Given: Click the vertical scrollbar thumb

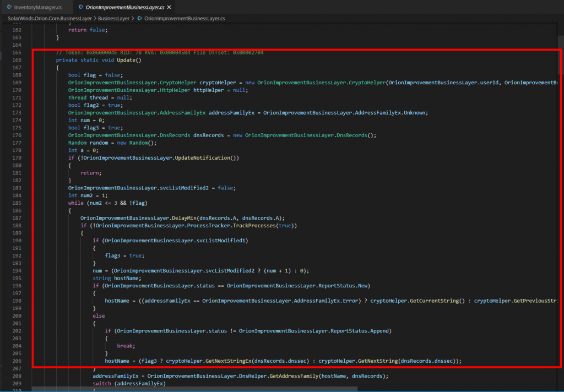Looking at the screenshot, I should 561,55.
